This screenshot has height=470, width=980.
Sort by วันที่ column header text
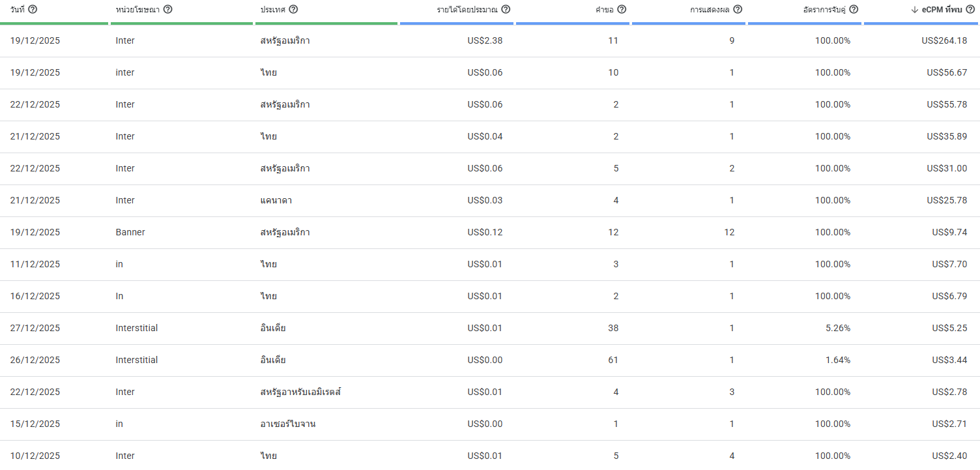click(18, 9)
